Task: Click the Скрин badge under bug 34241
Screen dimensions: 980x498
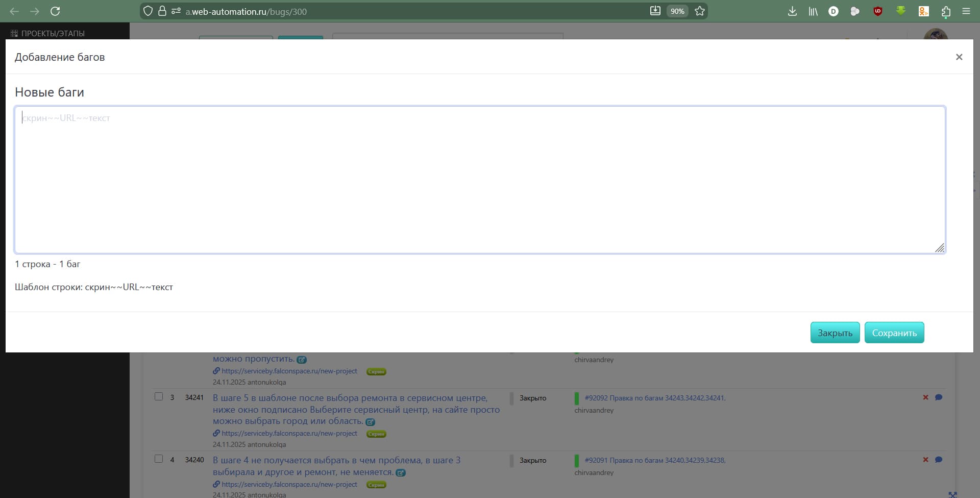Action: point(376,434)
